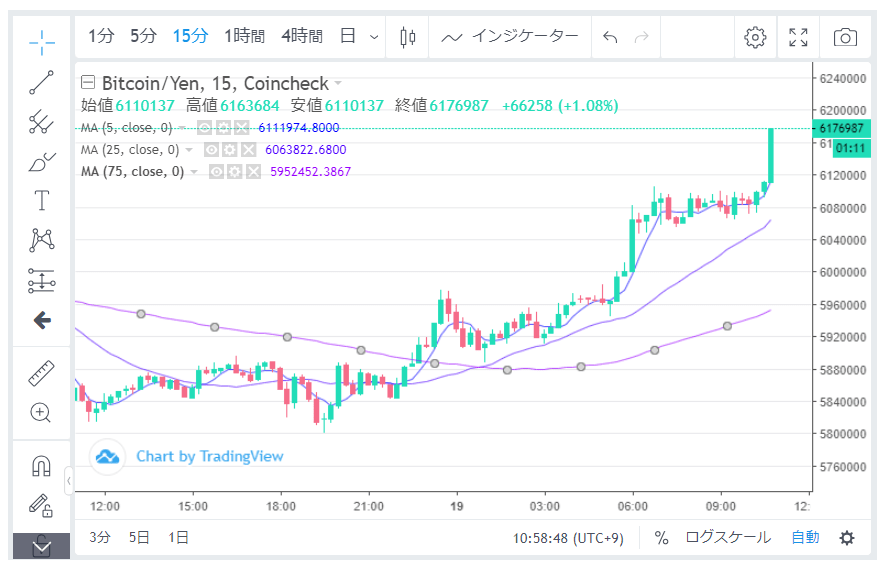Screen dimensions: 885x567
Task: Toggle the percent scale button
Action: click(x=661, y=538)
